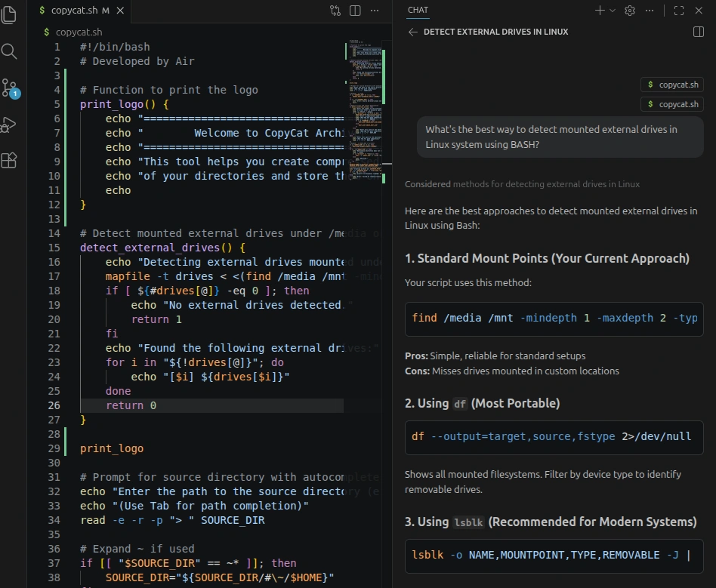
Task: Switch to the CHAT panel tab
Action: point(418,10)
